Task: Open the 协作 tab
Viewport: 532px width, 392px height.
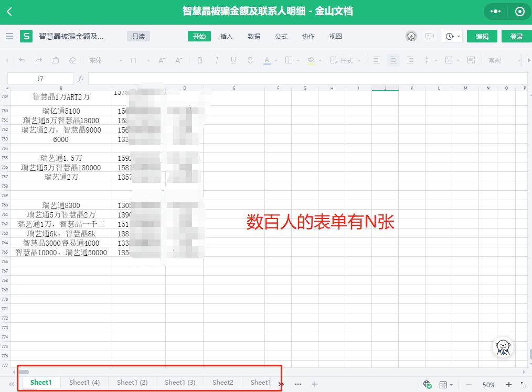Action: (308, 36)
